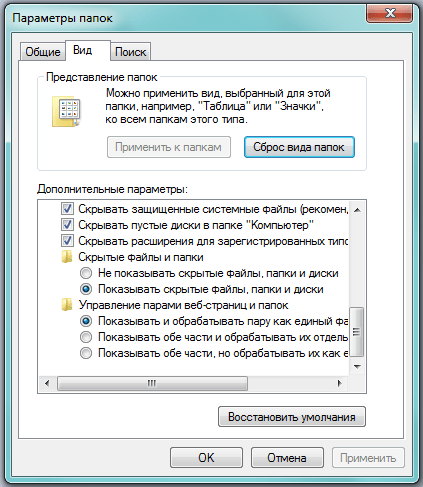Select Не показывать скрытые файлы, папки и диски

[86, 273]
